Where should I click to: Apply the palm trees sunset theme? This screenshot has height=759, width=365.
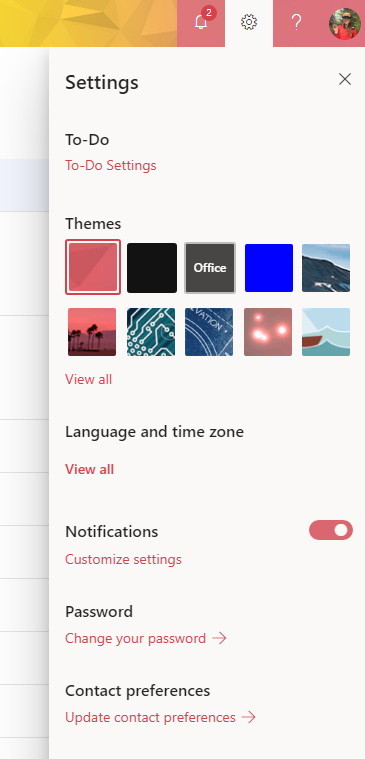point(92,332)
